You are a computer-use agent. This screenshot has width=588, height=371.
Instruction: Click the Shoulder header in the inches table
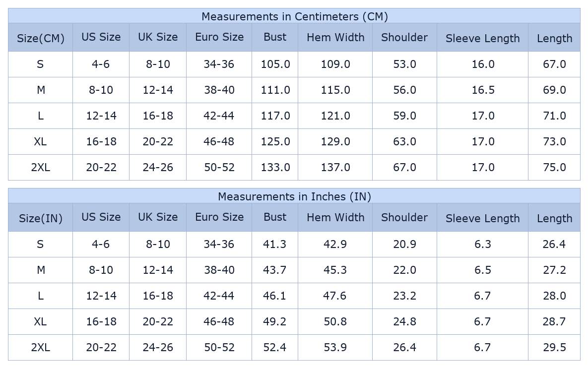(x=404, y=217)
